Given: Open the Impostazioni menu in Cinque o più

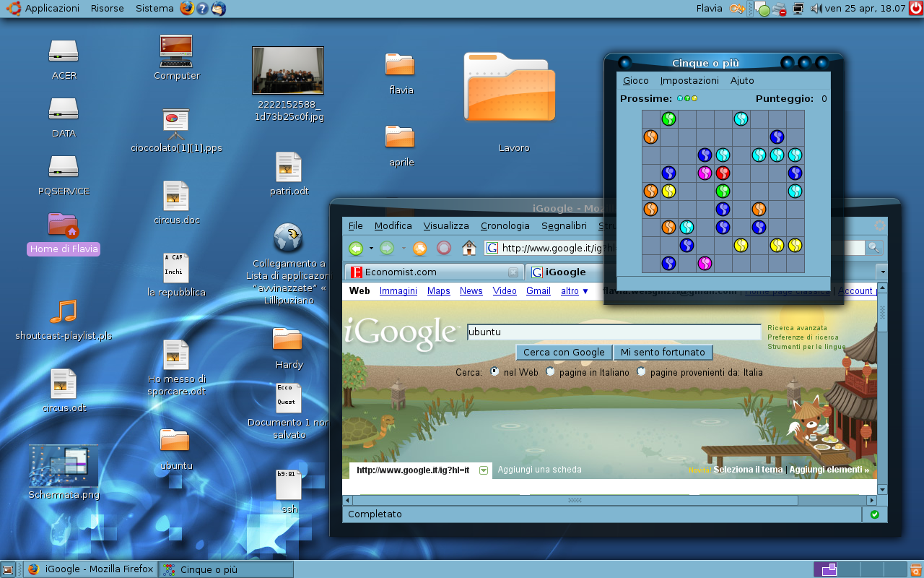Looking at the screenshot, I should 689,81.
